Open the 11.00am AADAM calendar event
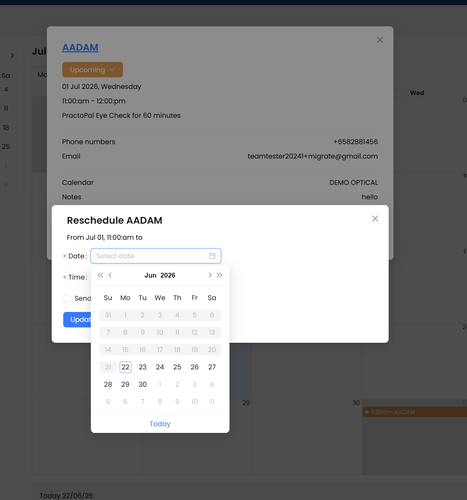 coord(415,412)
